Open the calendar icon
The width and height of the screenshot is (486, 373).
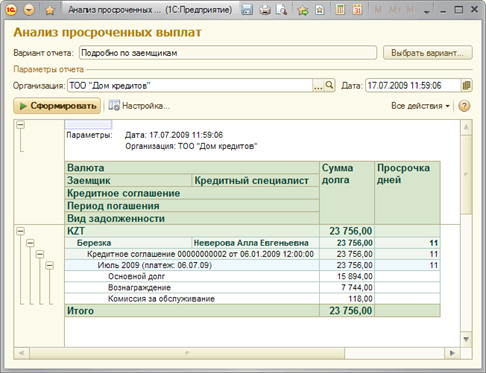357,10
